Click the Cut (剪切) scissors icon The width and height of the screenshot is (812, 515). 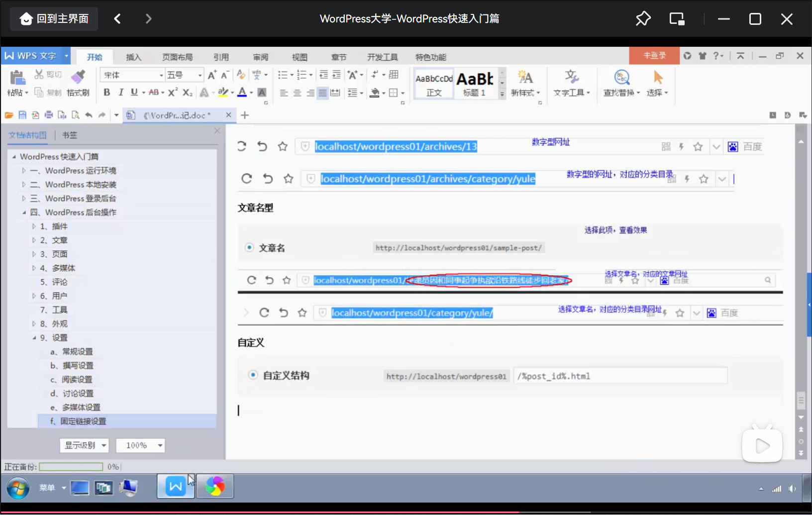[39, 75]
